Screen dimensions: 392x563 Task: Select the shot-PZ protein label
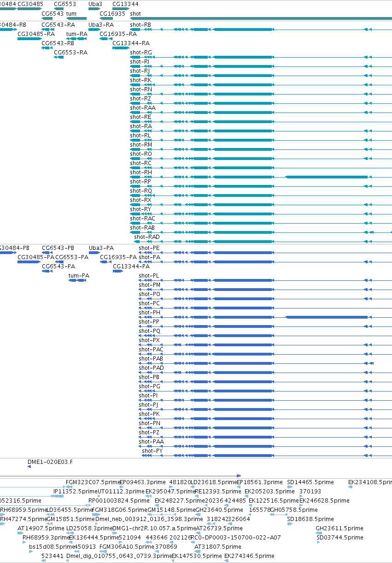click(x=149, y=433)
